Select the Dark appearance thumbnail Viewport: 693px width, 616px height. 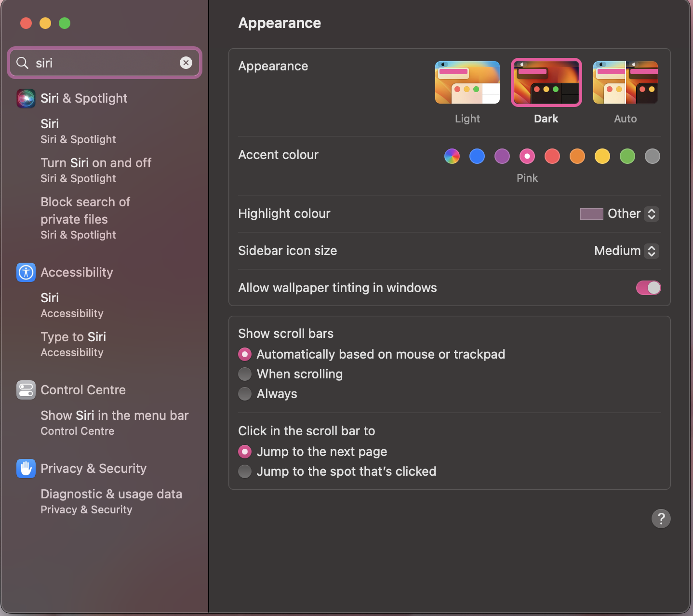tap(546, 82)
